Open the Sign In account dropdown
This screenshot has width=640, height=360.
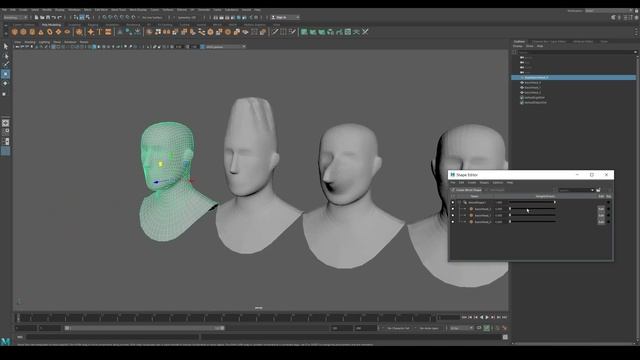[285, 18]
